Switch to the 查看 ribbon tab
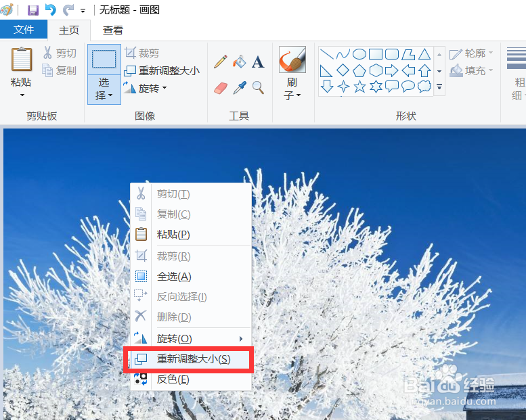Viewport: 526px width, 420px height. [x=112, y=30]
